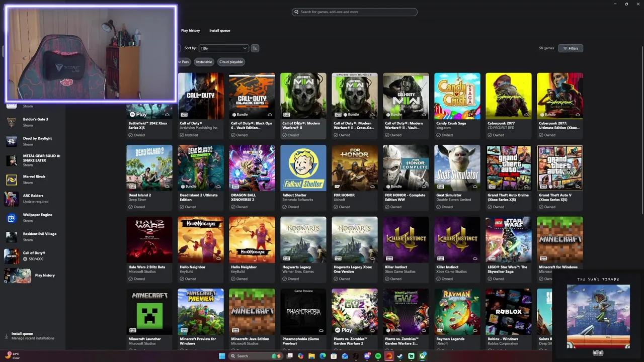Reverse the sort order icon
Screen dimensions: 644x362
coord(255,48)
